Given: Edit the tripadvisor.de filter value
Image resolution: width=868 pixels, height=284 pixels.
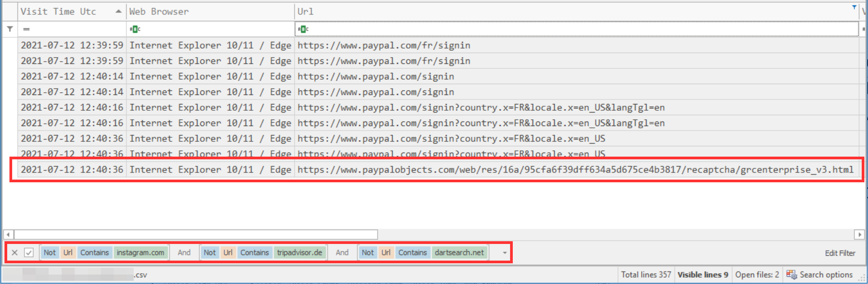Looking at the screenshot, I should tap(300, 252).
